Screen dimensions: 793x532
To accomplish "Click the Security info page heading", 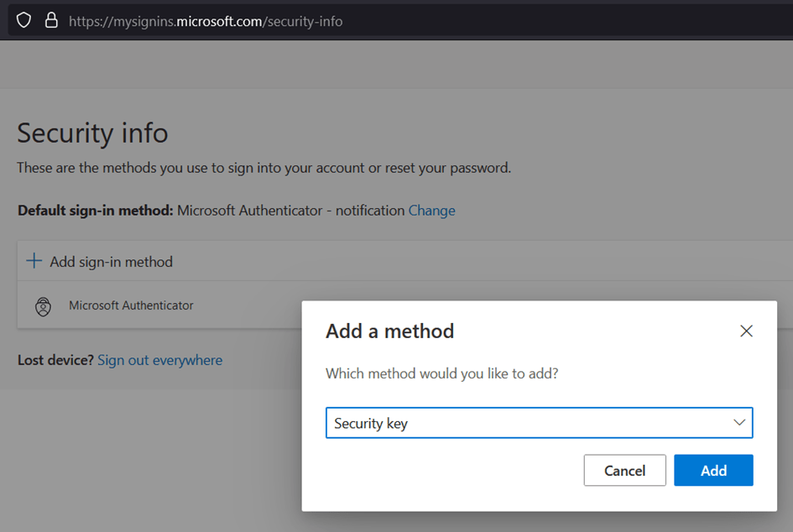I will coord(92,133).
